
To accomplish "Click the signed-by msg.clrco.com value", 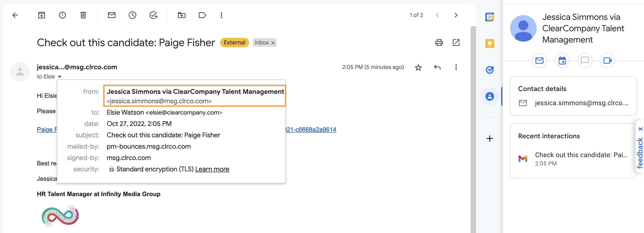I will coord(128,158).
